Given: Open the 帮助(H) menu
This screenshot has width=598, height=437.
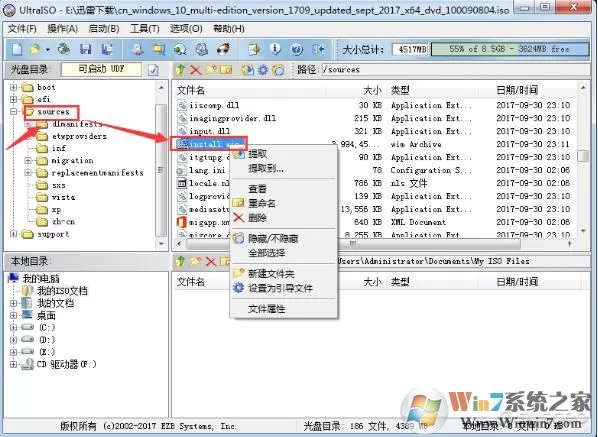Looking at the screenshot, I should click(228, 29).
